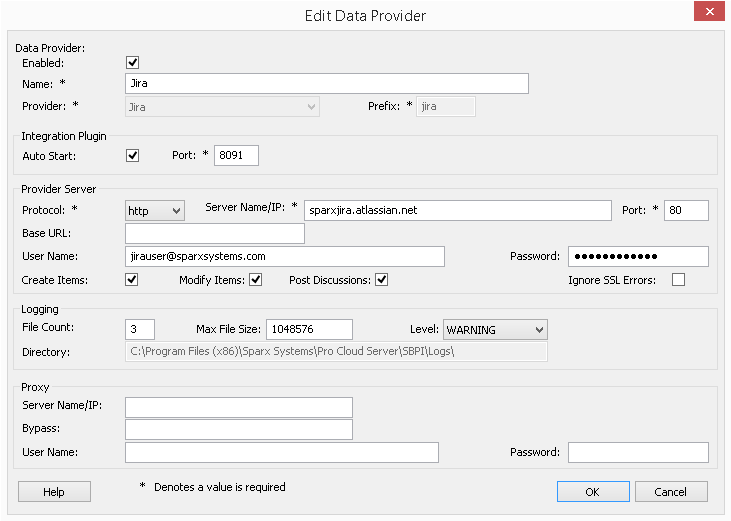Focus the Integration Plugin Port field

tap(236, 155)
